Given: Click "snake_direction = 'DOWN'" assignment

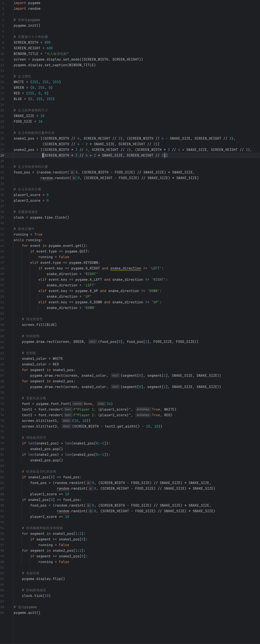Looking at the screenshot, I should point(71,308).
